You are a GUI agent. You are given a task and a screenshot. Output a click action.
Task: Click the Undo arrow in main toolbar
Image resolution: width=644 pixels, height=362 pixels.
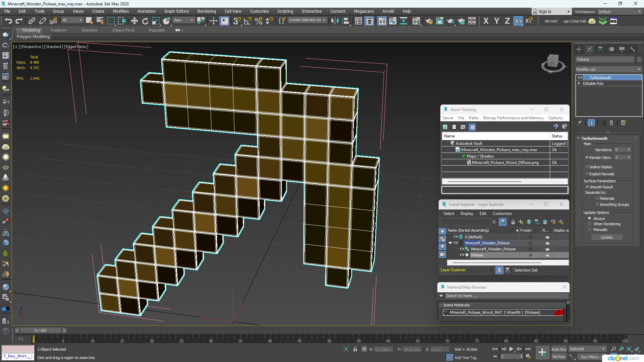(x=8, y=21)
